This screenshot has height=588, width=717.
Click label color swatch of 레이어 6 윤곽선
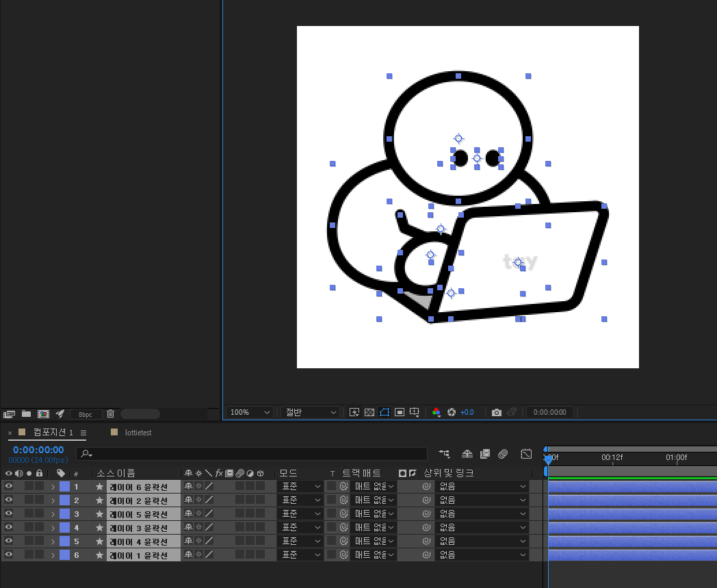click(64, 487)
